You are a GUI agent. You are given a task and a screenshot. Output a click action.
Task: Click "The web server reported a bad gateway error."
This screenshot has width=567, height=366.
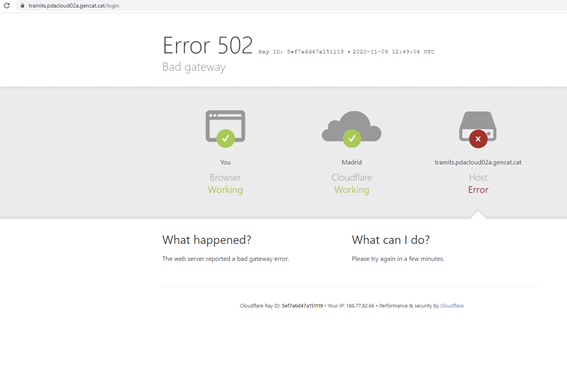point(226,259)
